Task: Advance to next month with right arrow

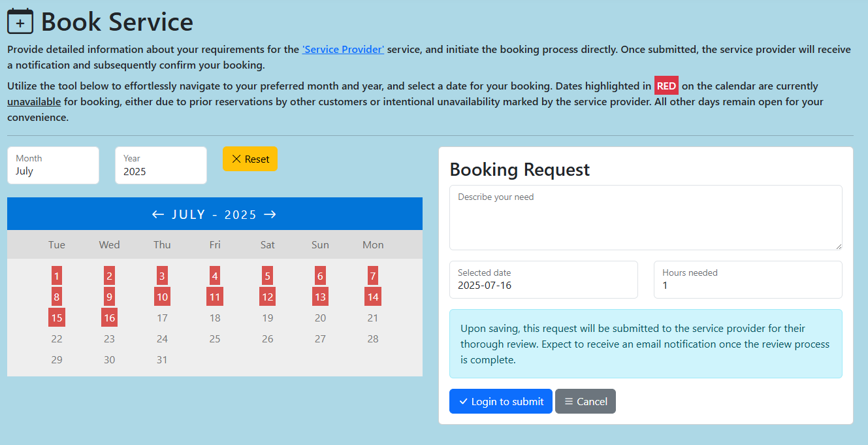Action: pyautogui.click(x=270, y=214)
